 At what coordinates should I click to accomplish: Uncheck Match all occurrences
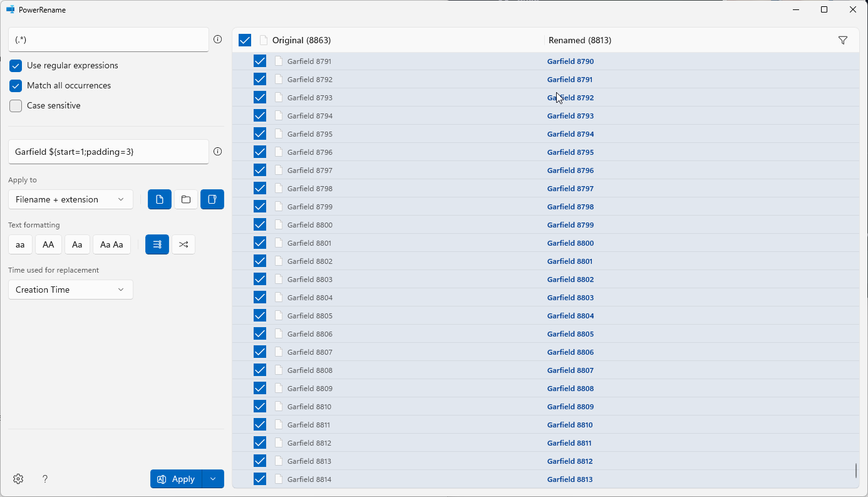16,86
